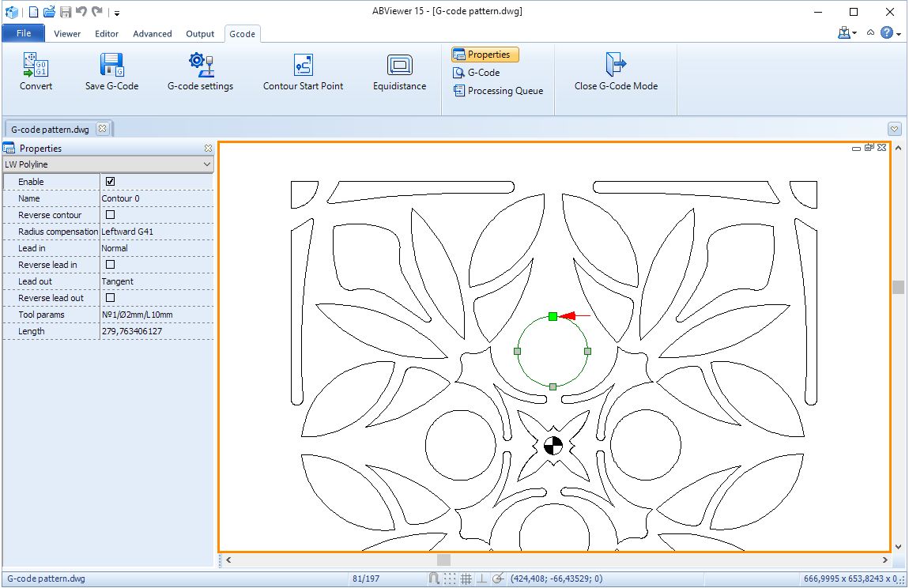
Task: Open the Help question mark button
Action: point(887,33)
